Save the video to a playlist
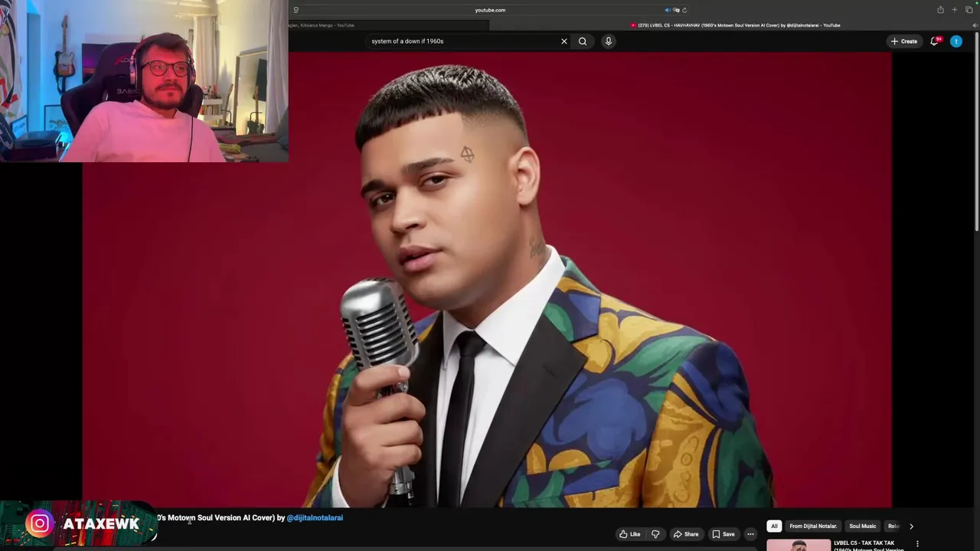The width and height of the screenshot is (980, 551). click(723, 534)
